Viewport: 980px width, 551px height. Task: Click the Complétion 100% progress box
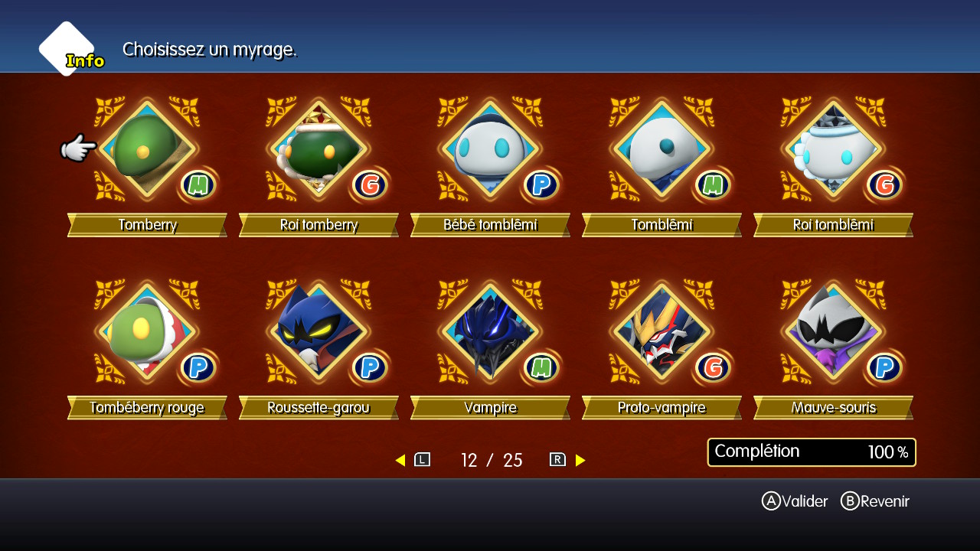pyautogui.click(x=812, y=452)
